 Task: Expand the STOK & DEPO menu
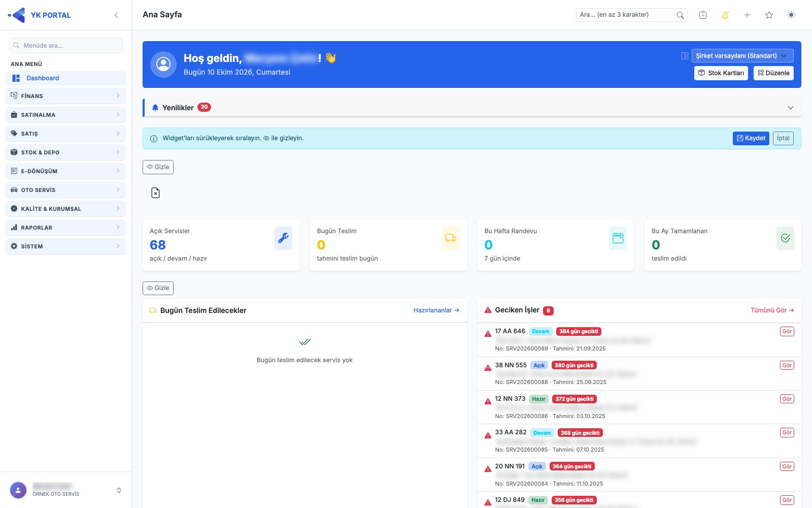coord(66,152)
